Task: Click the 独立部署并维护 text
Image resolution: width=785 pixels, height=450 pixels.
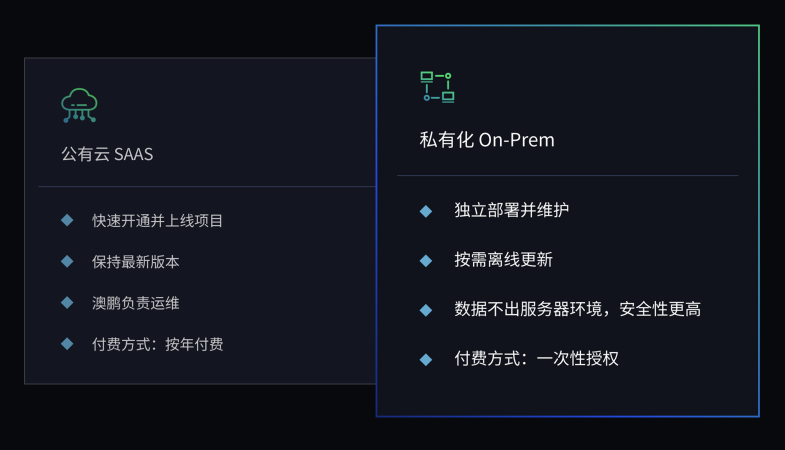Action: coord(512,210)
